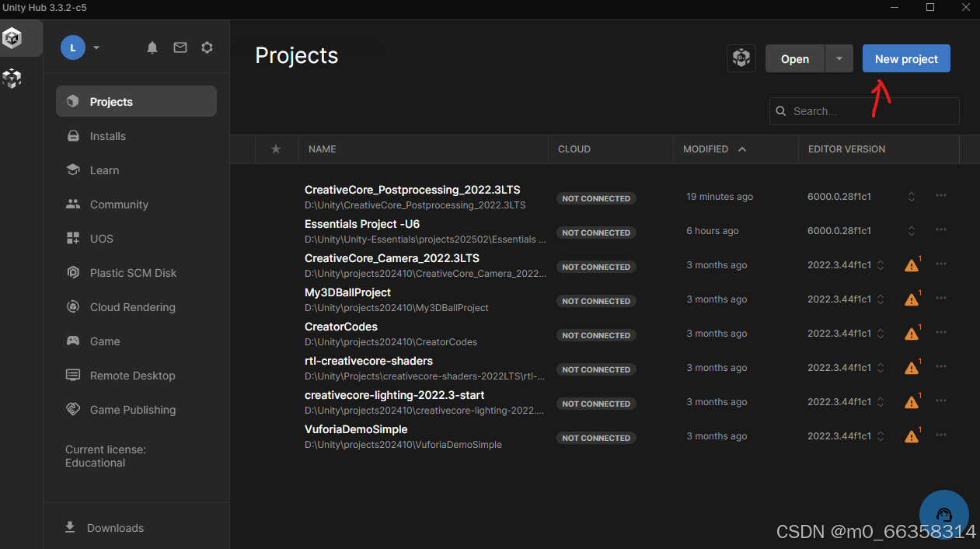Viewport: 980px width, 549px height.
Task: Open the settings gear icon
Action: [207, 47]
